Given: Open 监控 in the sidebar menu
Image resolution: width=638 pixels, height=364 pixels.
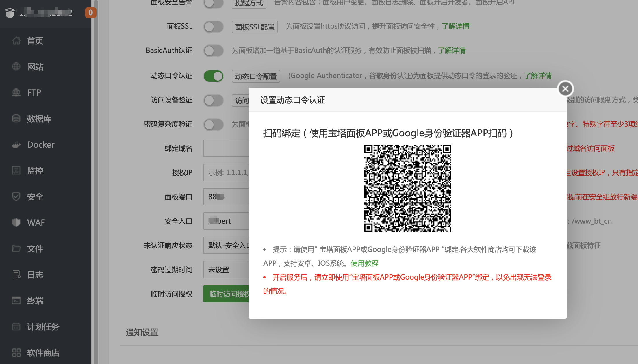Looking at the screenshot, I should [35, 171].
